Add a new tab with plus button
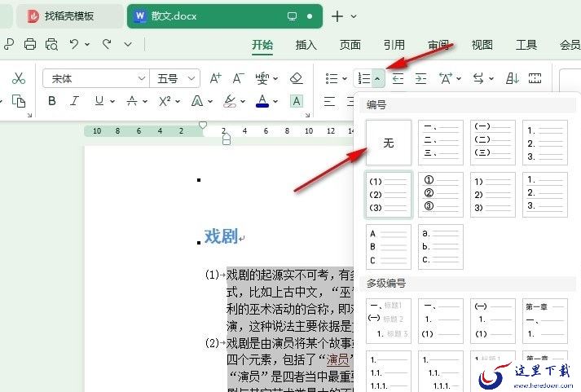The height and width of the screenshot is (392, 581). [x=337, y=16]
